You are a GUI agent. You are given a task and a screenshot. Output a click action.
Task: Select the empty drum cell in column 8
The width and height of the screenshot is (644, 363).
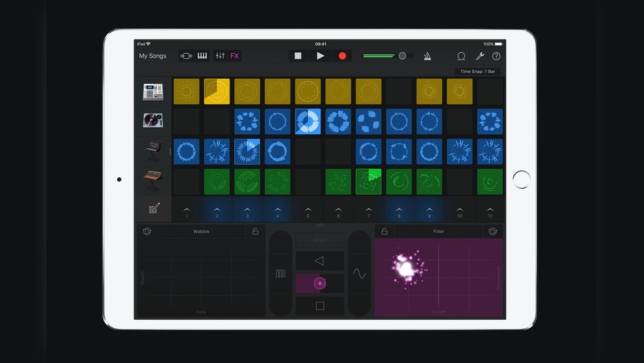click(x=399, y=92)
